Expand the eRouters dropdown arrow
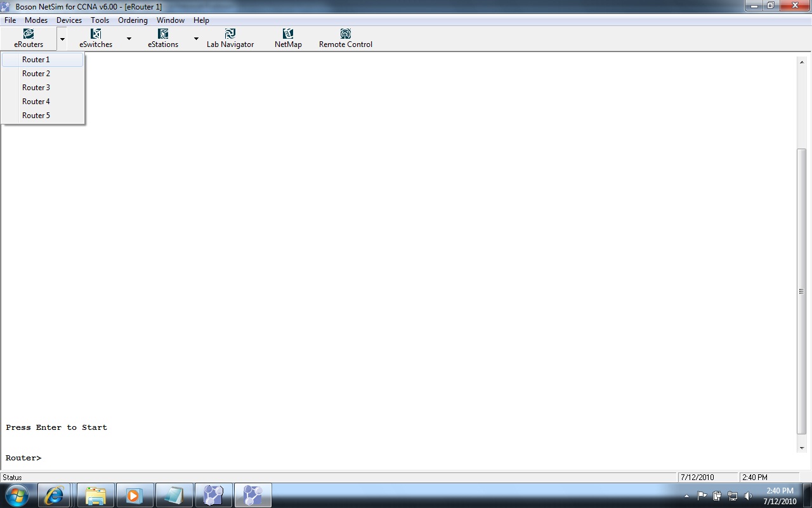 point(62,39)
